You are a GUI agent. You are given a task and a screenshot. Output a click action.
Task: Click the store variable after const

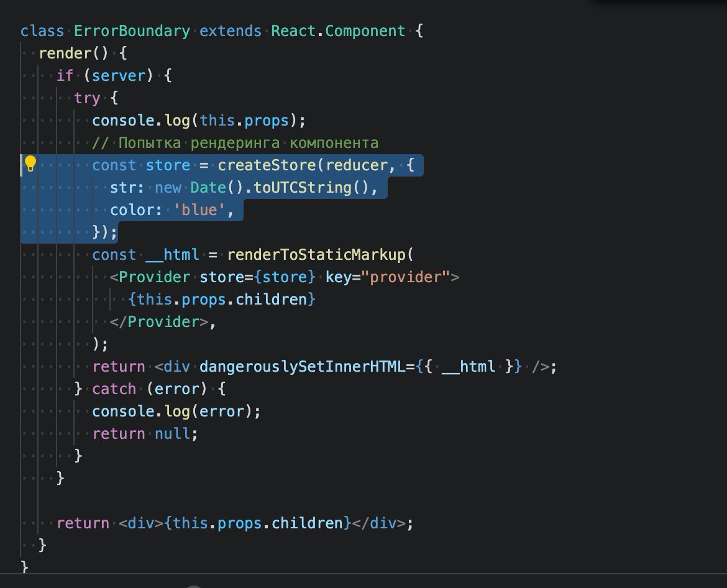point(168,165)
